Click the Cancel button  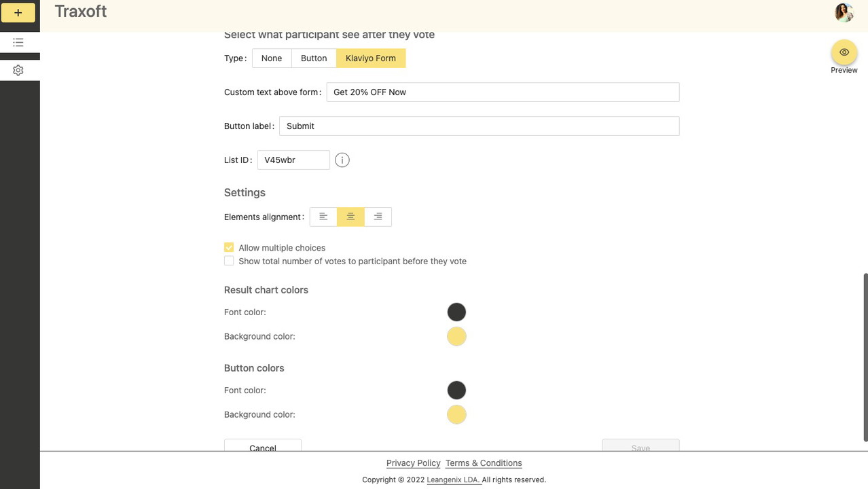(x=263, y=446)
